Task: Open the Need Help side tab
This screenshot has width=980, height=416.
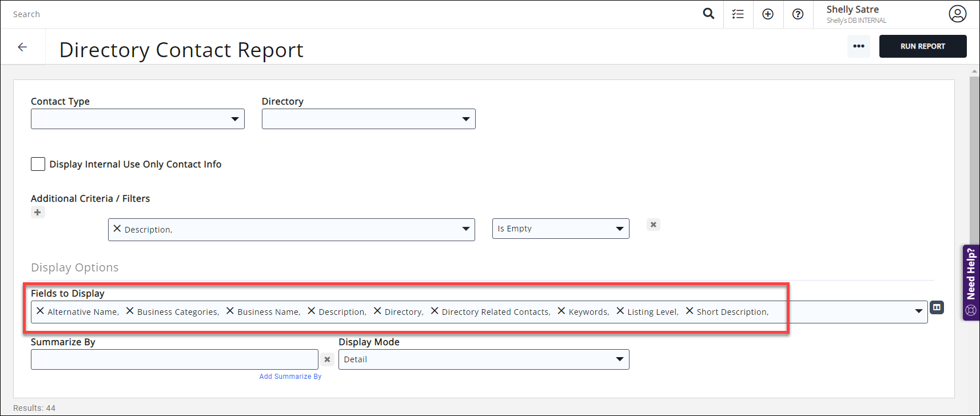Action: 971,283
